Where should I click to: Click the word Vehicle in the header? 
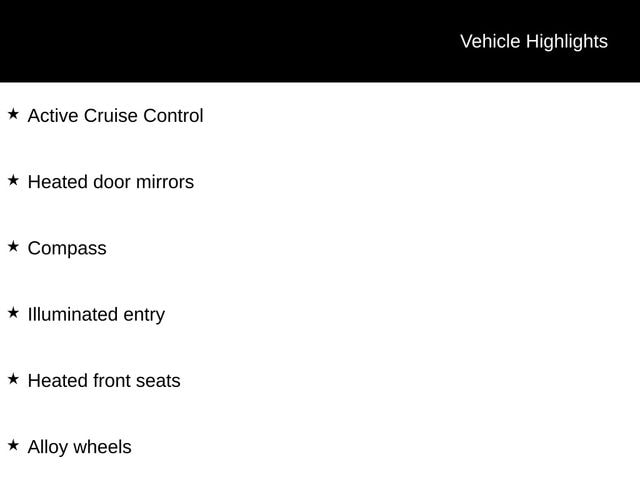[490, 42]
